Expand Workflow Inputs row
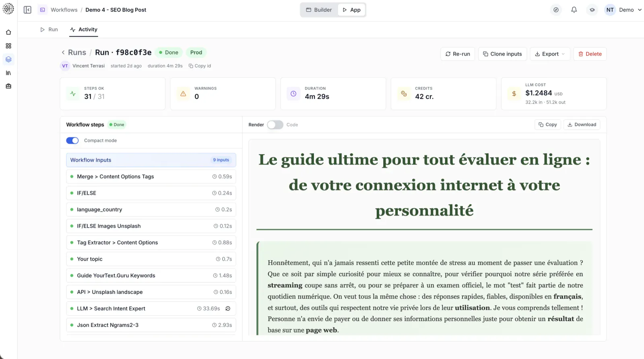Viewport: 644px width, 359px height. point(151,160)
